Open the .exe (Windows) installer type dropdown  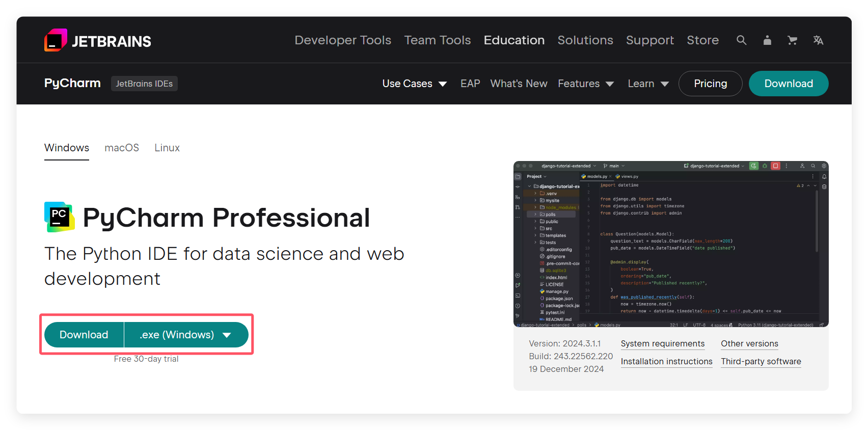tap(186, 335)
